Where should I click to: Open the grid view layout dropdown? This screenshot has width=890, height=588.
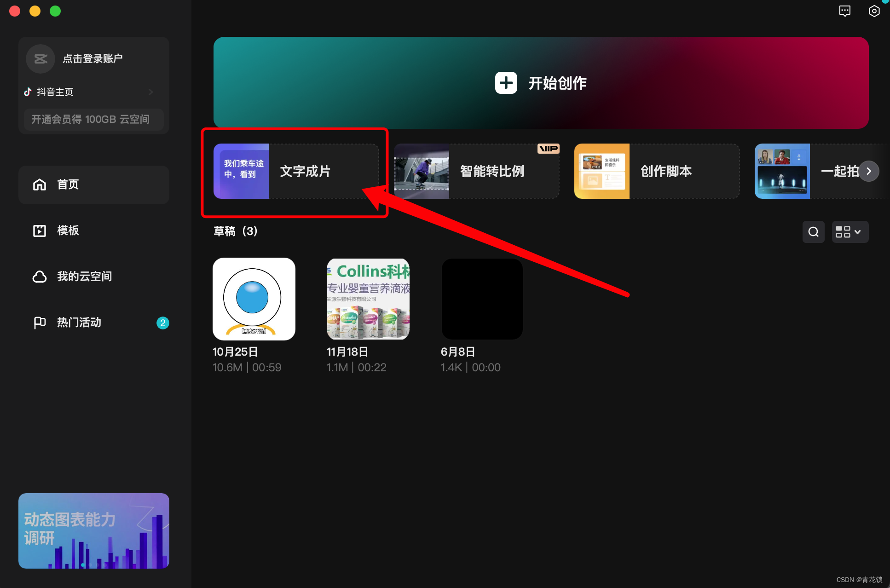[x=850, y=232]
